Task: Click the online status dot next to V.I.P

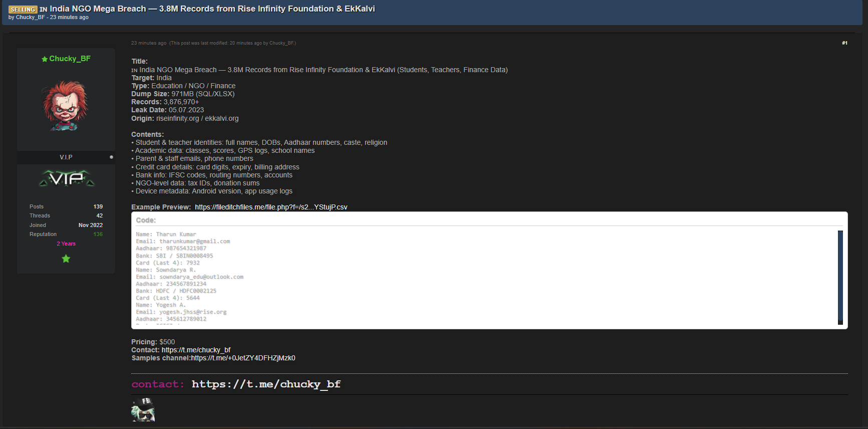Action: pos(111,157)
